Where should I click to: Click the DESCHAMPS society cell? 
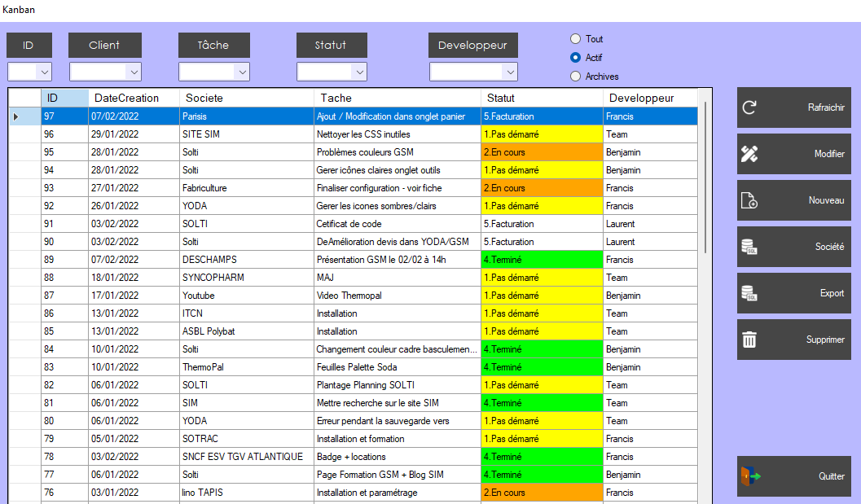247,260
